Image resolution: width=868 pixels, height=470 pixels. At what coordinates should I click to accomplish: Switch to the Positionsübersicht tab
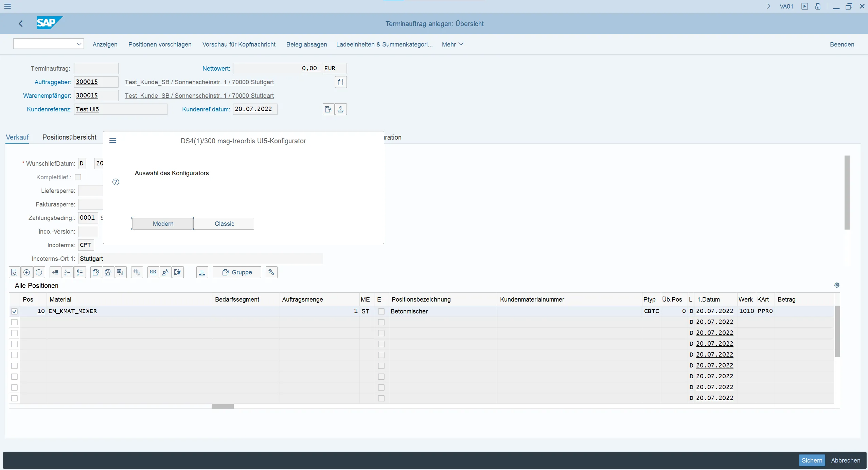click(69, 137)
